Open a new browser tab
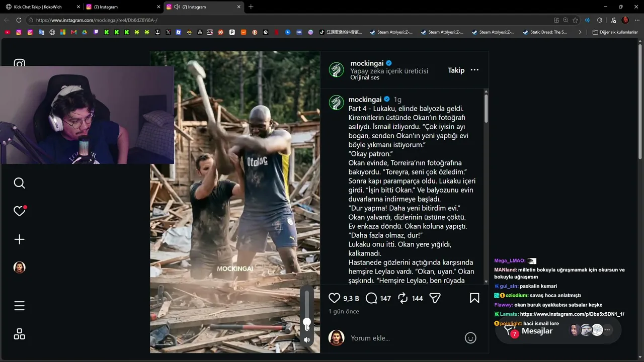The image size is (644, 362). [251, 7]
